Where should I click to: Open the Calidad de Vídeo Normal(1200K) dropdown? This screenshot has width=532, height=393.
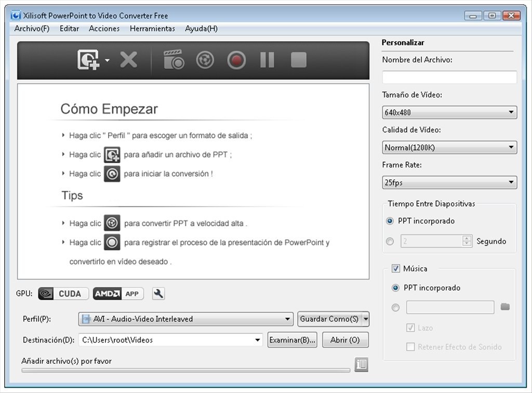point(449,147)
